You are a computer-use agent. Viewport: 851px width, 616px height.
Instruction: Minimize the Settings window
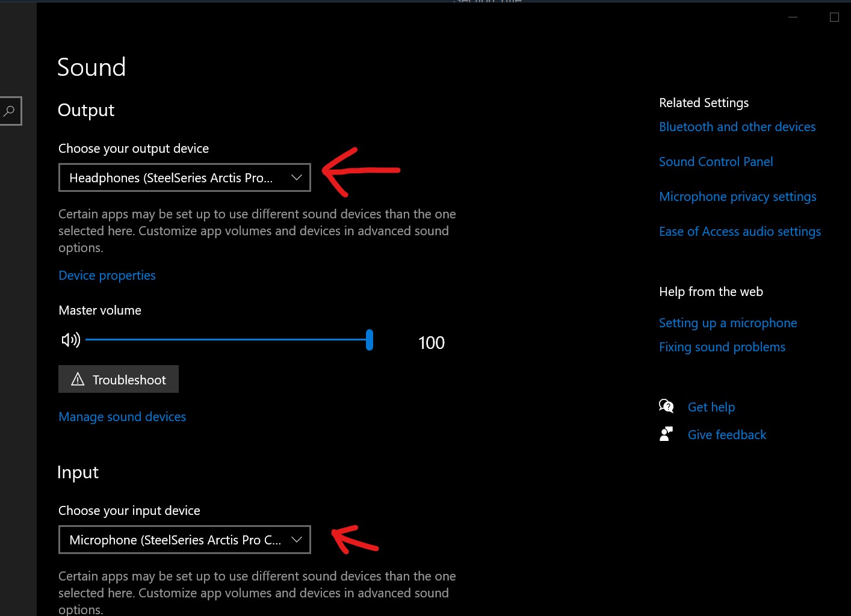(793, 17)
